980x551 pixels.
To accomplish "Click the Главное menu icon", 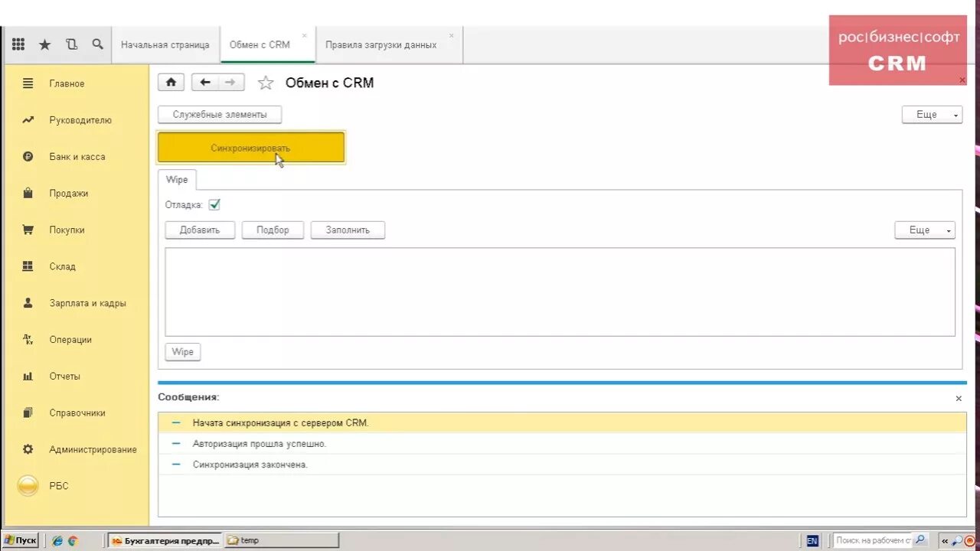I will 28,83.
